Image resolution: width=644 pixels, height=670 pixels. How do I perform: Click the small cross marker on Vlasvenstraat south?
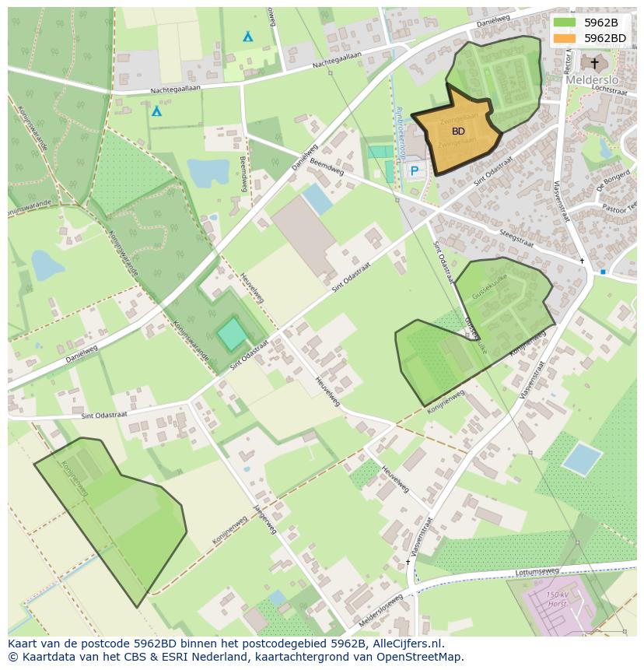408,561
